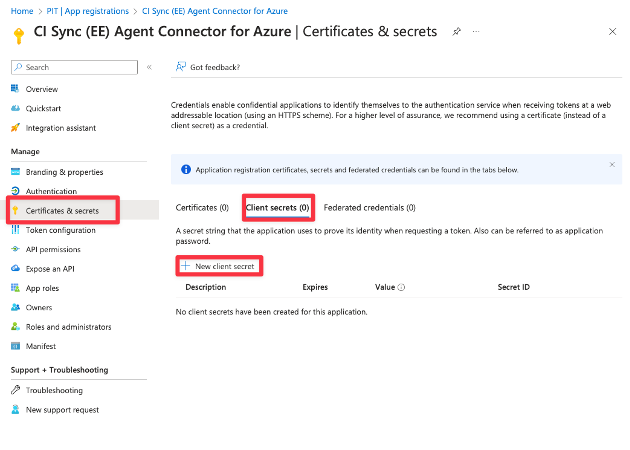Viewport: 630px width, 450px height.
Task: Open Token configuration menu item
Action: coord(61,230)
